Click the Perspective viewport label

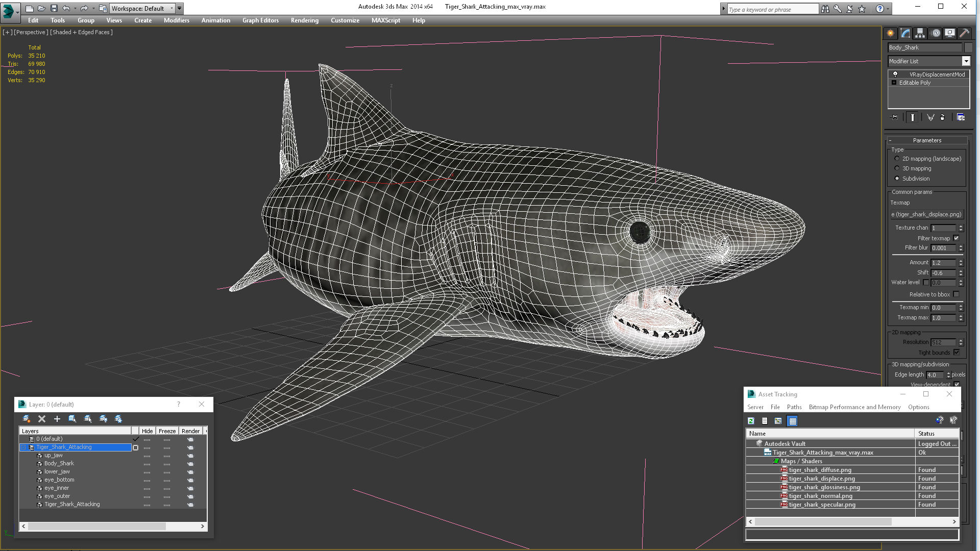(31, 32)
